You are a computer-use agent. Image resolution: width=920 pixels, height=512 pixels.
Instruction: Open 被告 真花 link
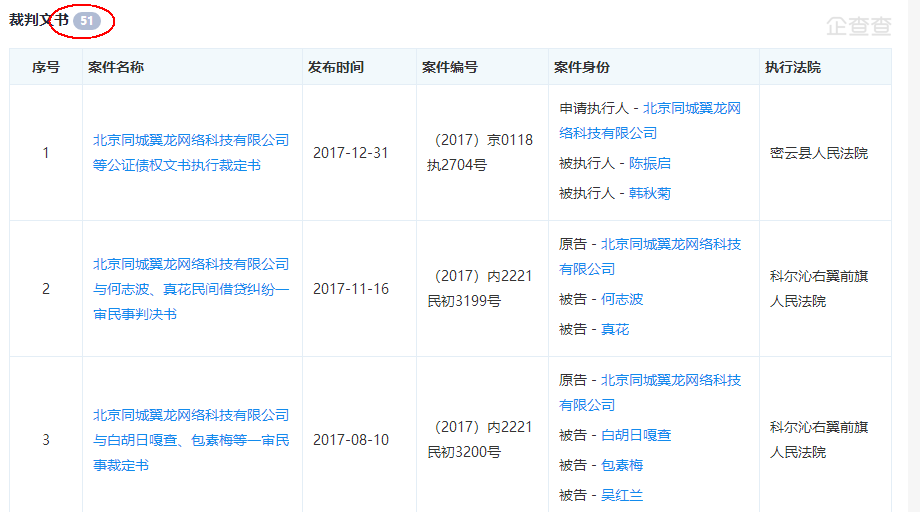click(615, 329)
